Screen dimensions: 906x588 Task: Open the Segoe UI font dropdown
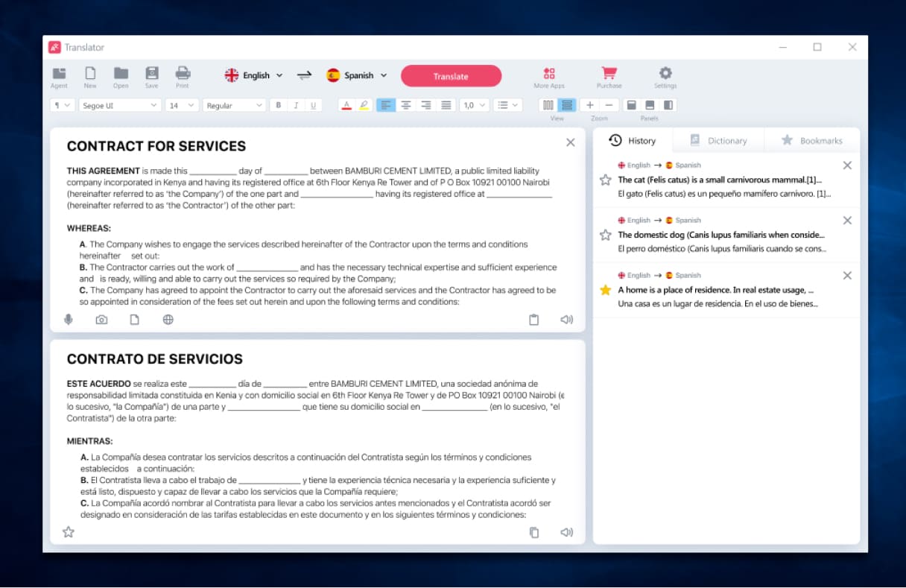pos(119,105)
